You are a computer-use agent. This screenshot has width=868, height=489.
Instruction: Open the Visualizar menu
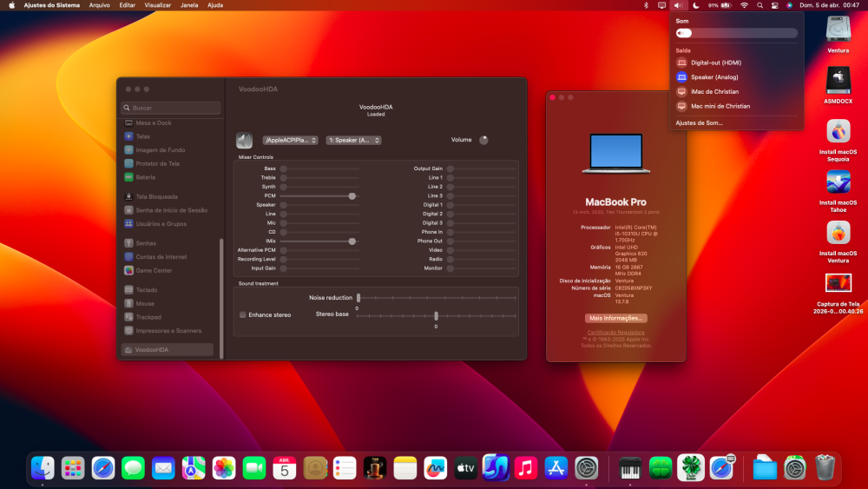click(x=158, y=5)
